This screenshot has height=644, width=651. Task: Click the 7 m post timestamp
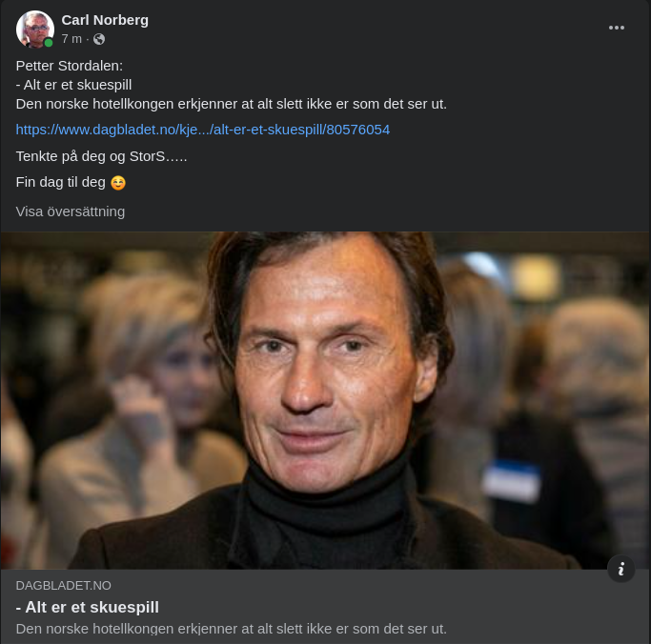coord(71,39)
